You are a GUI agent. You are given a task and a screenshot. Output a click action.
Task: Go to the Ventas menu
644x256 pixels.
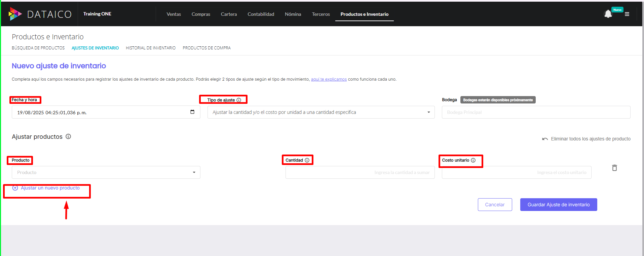pos(174,14)
